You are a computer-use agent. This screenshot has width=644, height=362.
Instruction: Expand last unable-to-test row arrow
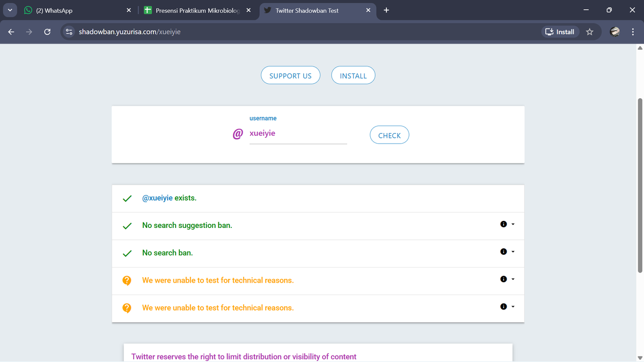(x=513, y=307)
